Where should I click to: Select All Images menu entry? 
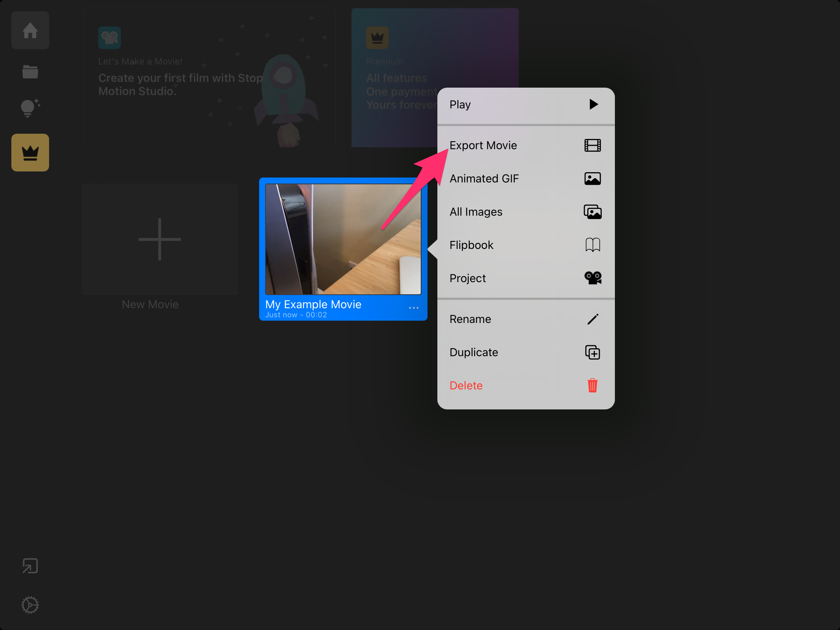coord(476,212)
